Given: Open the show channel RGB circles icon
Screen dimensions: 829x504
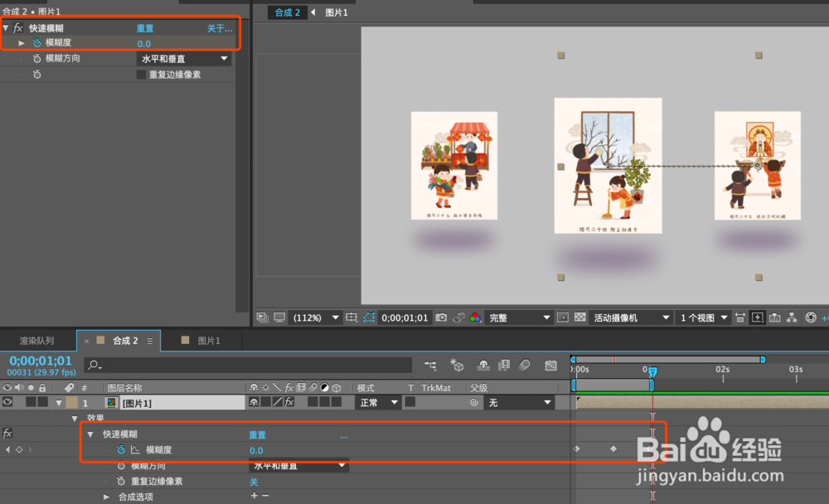Looking at the screenshot, I should (x=475, y=317).
